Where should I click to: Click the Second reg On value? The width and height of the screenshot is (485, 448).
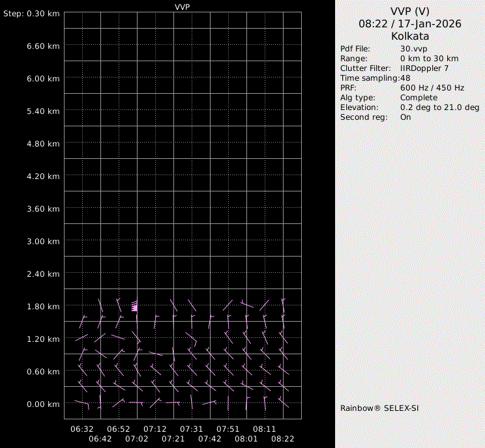(405, 117)
